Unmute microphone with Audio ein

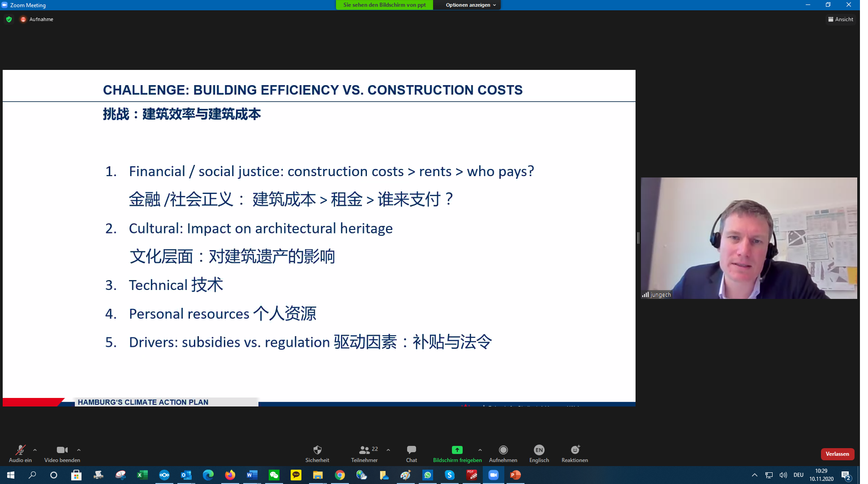click(x=20, y=450)
